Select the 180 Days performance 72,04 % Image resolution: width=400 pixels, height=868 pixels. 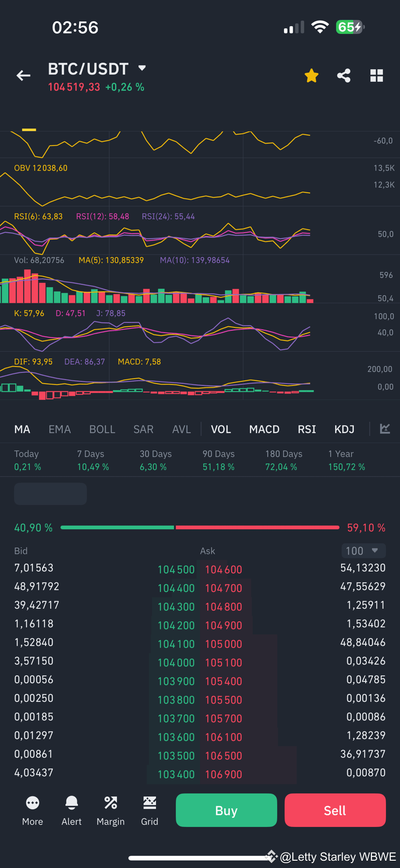(284, 460)
